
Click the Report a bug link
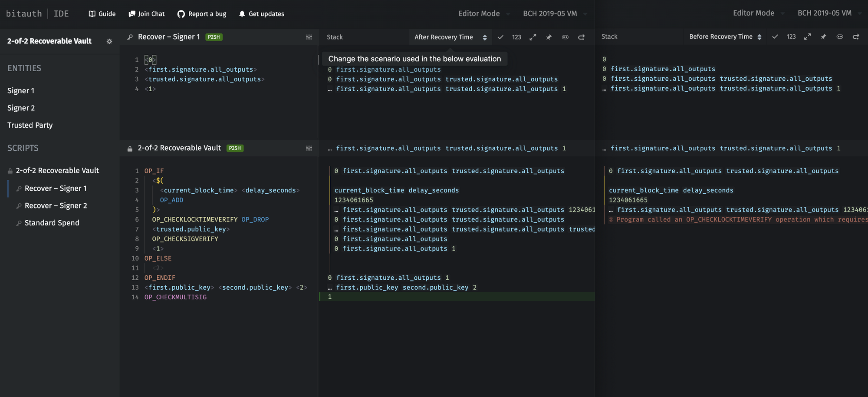coord(201,13)
